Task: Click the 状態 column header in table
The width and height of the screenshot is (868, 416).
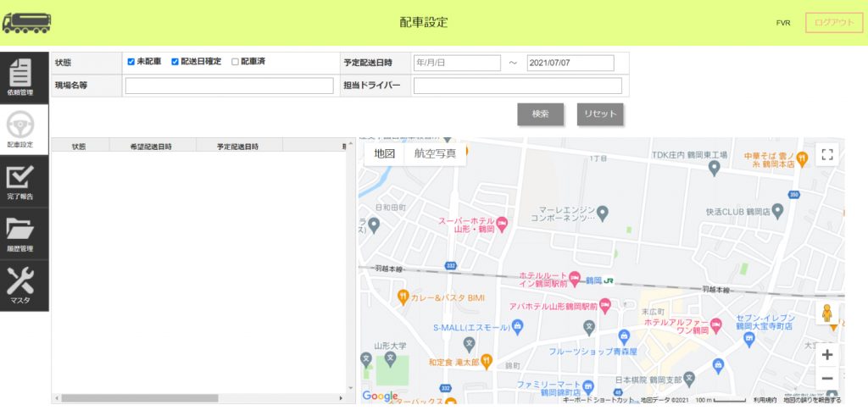Action: pos(79,147)
